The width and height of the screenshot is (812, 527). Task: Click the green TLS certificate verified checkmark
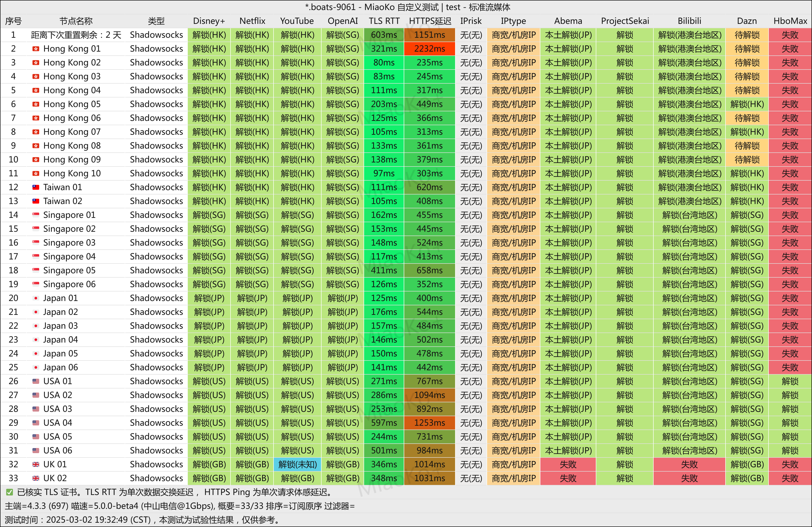click(10, 492)
